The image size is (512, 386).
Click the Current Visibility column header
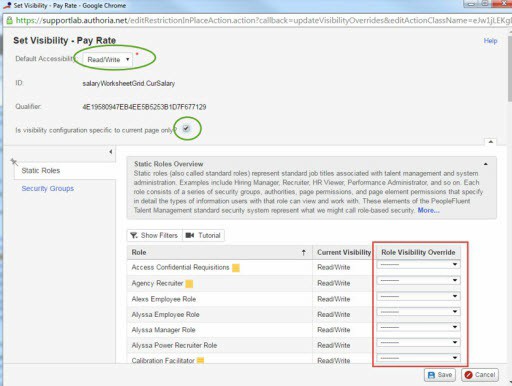[x=344, y=252]
